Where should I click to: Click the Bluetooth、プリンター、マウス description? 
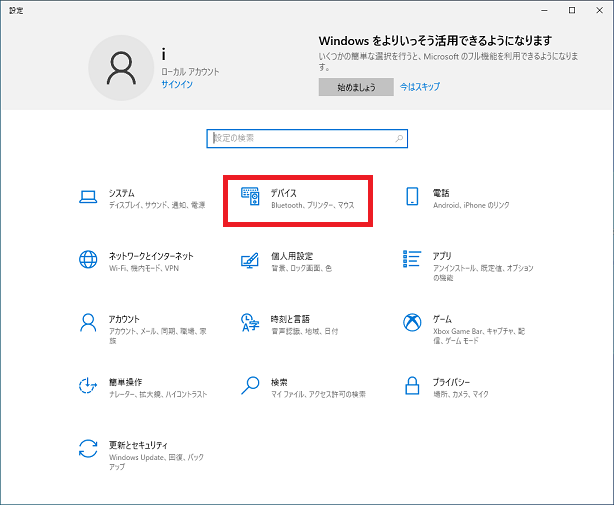click(x=312, y=205)
